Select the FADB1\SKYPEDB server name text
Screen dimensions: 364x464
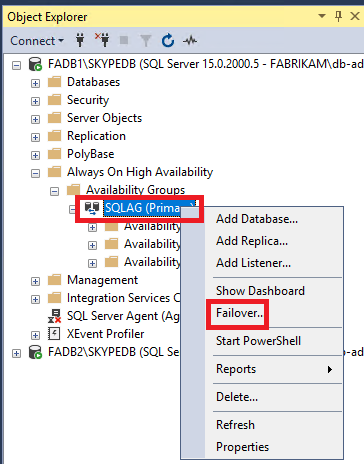point(205,64)
